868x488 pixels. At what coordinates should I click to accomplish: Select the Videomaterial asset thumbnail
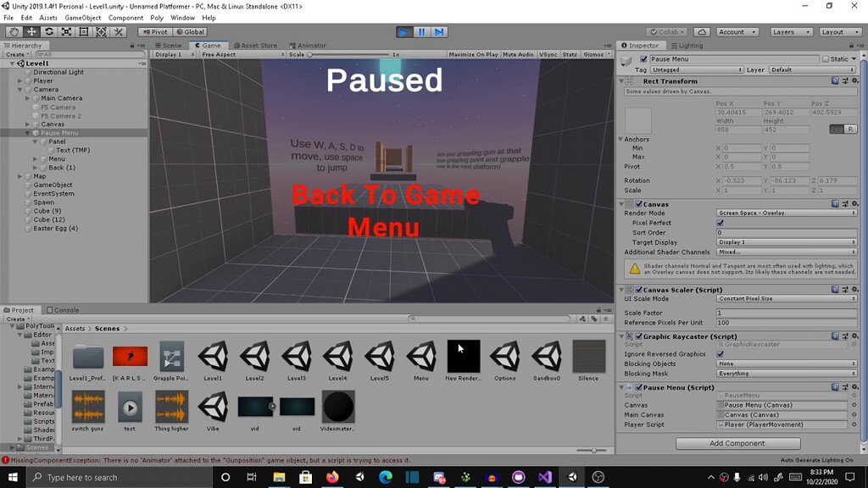(337, 407)
